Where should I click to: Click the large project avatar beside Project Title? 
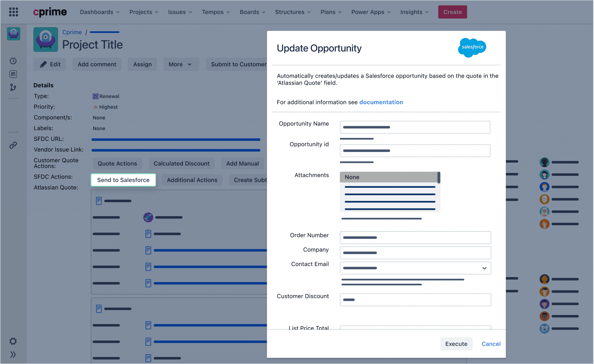(x=46, y=39)
